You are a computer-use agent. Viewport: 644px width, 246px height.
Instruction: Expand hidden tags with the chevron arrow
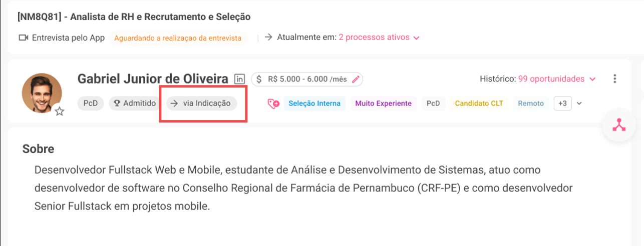tap(579, 103)
